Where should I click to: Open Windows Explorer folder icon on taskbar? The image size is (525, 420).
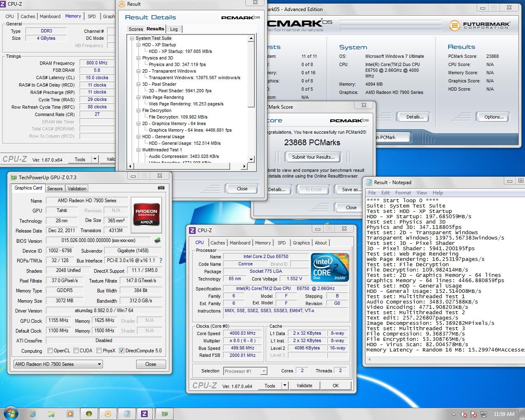point(51,414)
